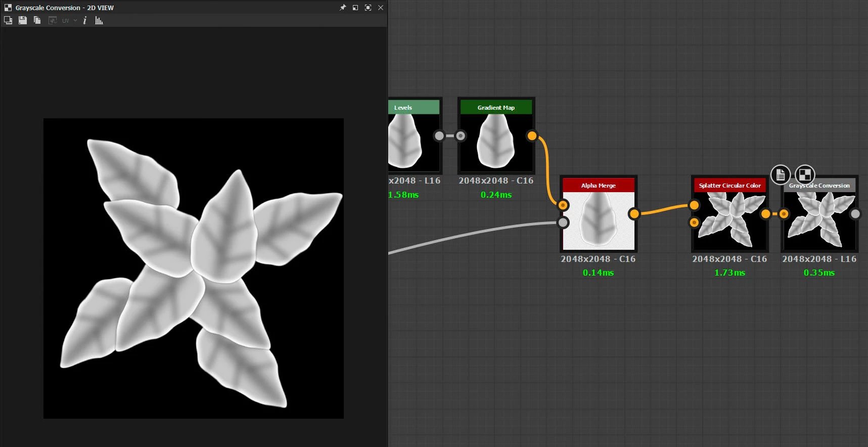Click the checkerboard badge above Grayscale Conversion
This screenshot has width=868, height=447.
pos(805,175)
